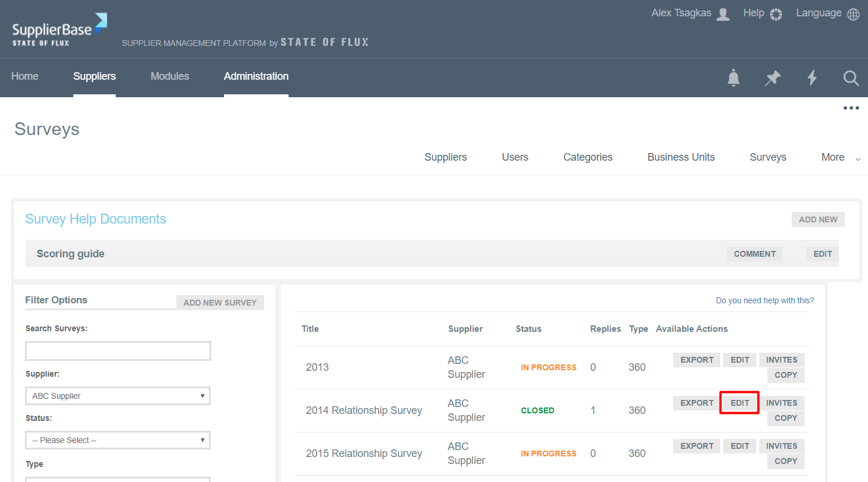The image size is (868, 482).
Task: Export the 2015 Relationship Survey
Action: (x=696, y=446)
